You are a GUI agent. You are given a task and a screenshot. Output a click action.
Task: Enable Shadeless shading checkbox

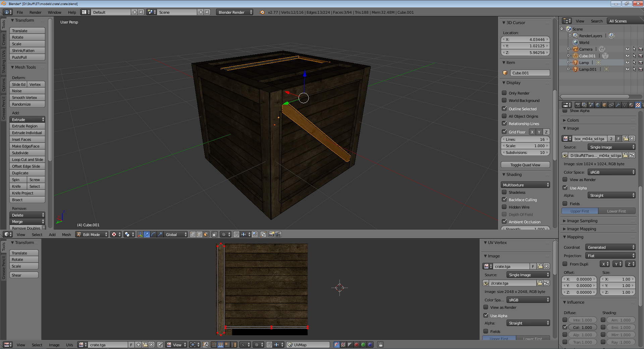(504, 192)
